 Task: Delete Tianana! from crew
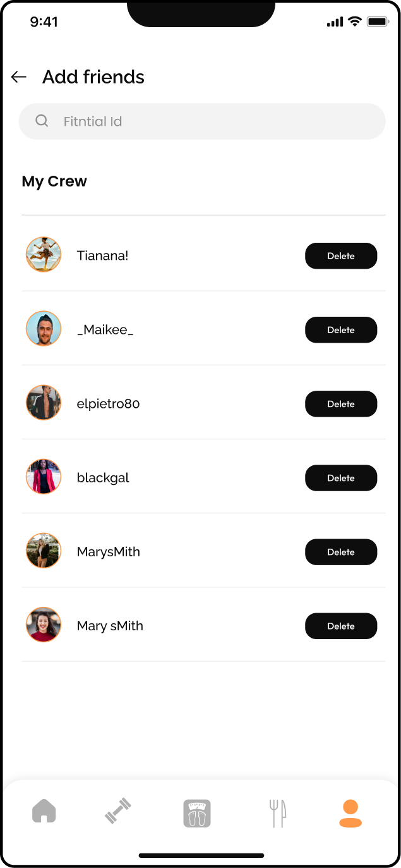pos(341,256)
